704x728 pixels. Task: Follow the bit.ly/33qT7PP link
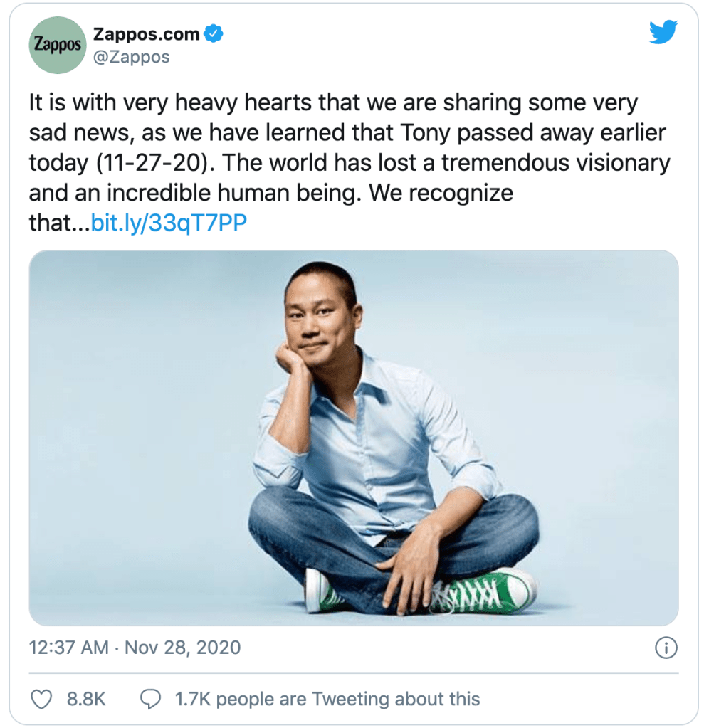(169, 223)
